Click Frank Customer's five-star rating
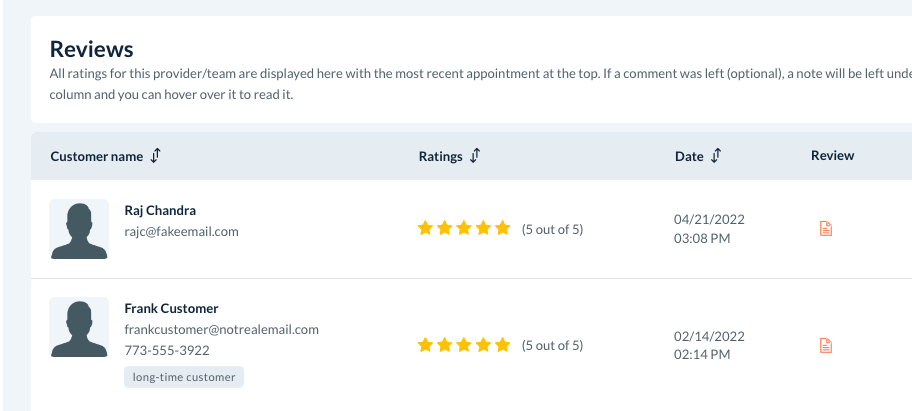The width and height of the screenshot is (912, 411). pos(464,346)
